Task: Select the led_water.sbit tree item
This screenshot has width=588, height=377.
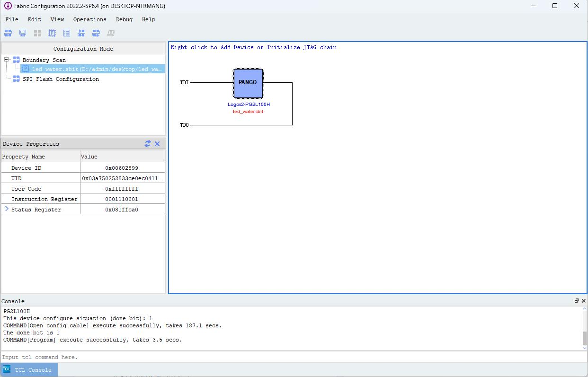Action: pyautogui.click(x=98, y=69)
